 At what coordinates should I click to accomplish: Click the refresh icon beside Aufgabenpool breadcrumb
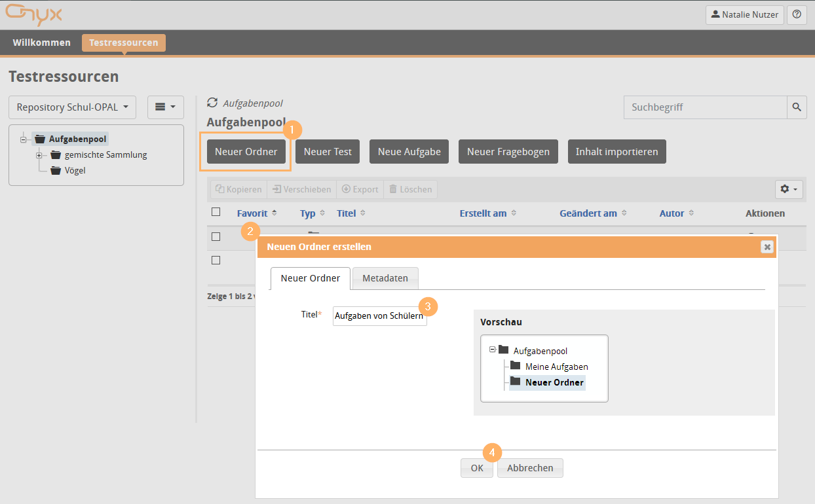(x=212, y=103)
